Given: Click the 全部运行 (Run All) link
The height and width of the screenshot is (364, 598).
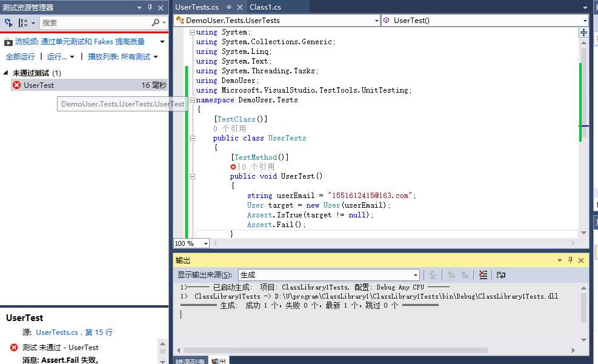Looking at the screenshot, I should (x=20, y=57).
